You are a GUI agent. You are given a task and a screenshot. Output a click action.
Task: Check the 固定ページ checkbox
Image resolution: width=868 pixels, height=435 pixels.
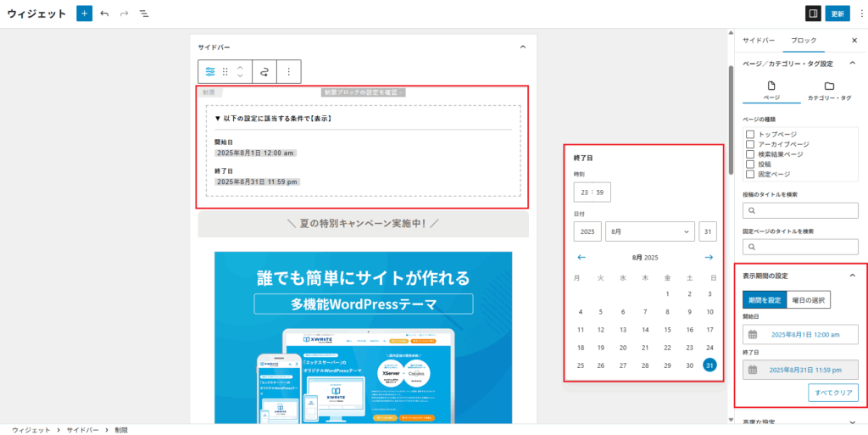pyautogui.click(x=750, y=175)
